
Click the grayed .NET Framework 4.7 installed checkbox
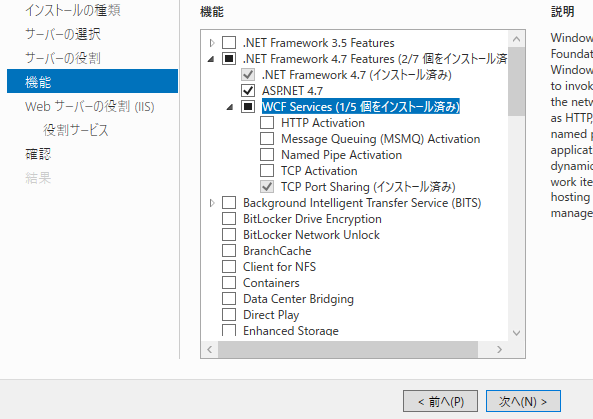[248, 74]
